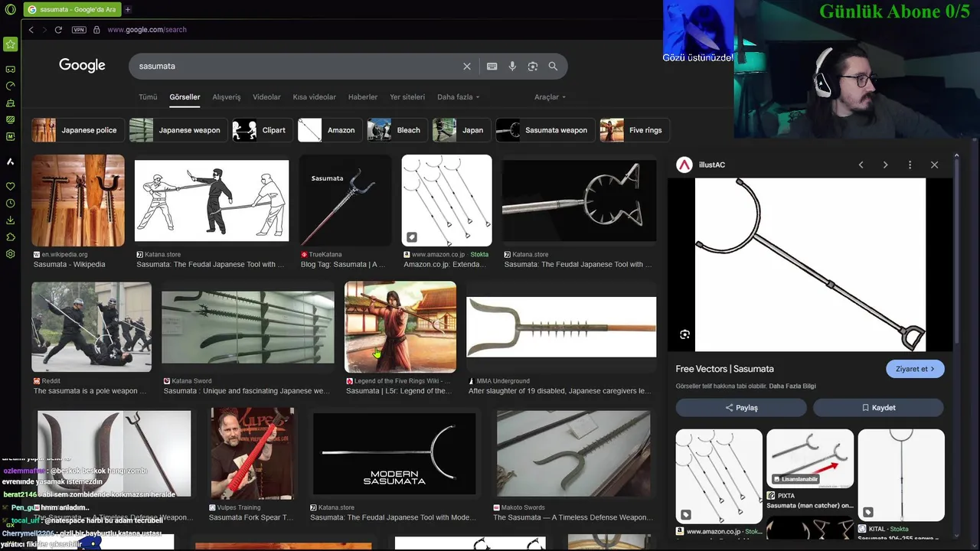
Task: Open Settings gear in sidebar
Action: coord(10,254)
